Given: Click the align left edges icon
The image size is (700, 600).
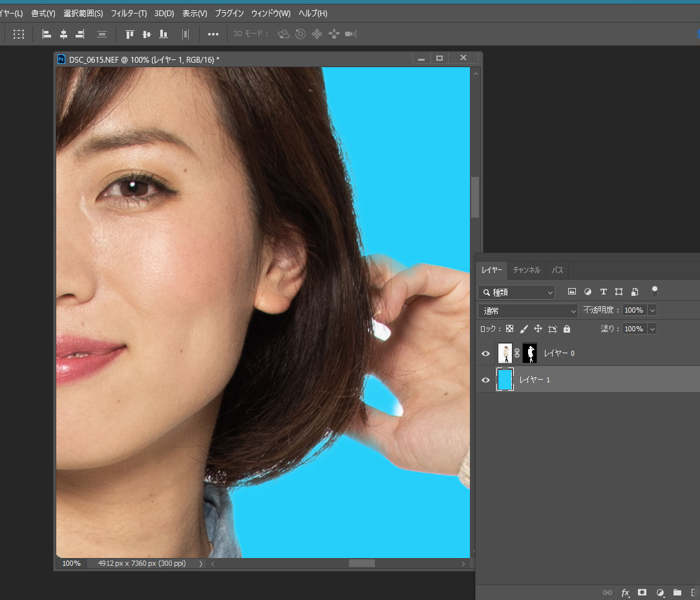Looking at the screenshot, I should [47, 34].
